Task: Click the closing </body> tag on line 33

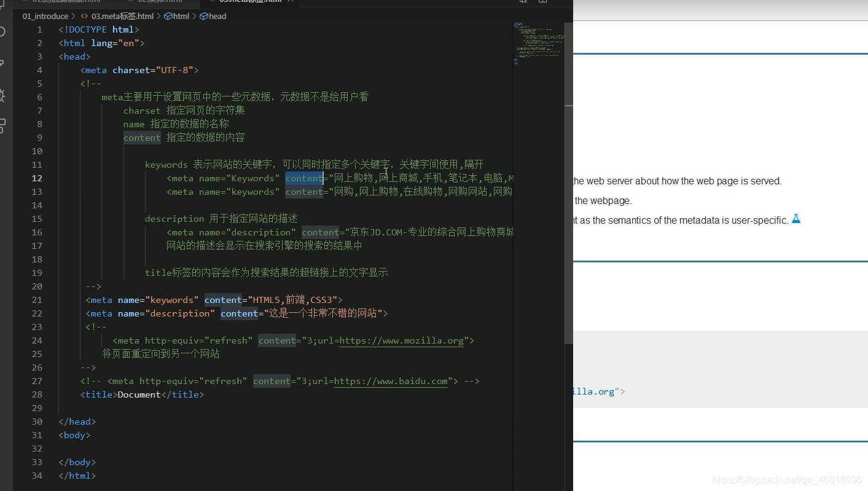Action: click(x=77, y=462)
